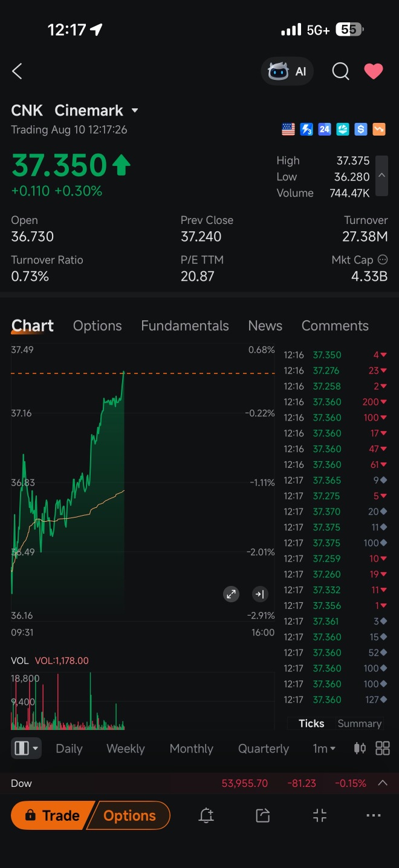
Task: Tap the Turnover 27.38M value
Action: point(365,237)
